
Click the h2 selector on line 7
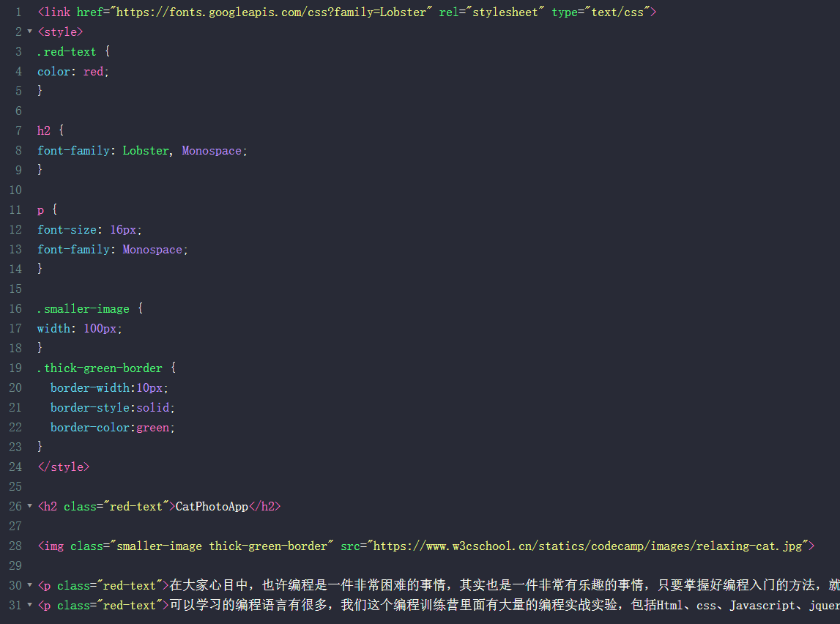43,130
